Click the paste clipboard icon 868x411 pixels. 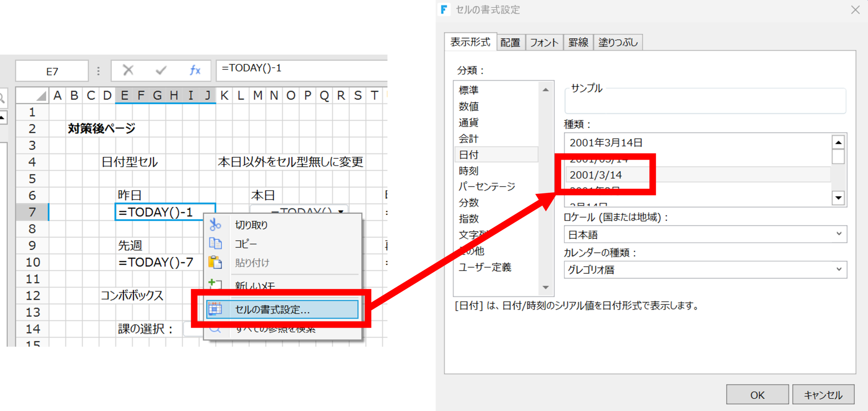(x=215, y=262)
